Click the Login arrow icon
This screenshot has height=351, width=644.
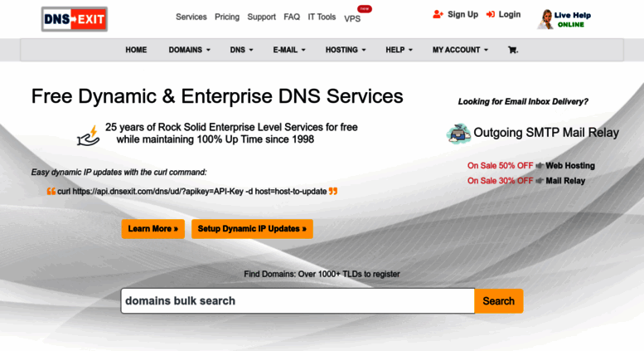(x=491, y=14)
